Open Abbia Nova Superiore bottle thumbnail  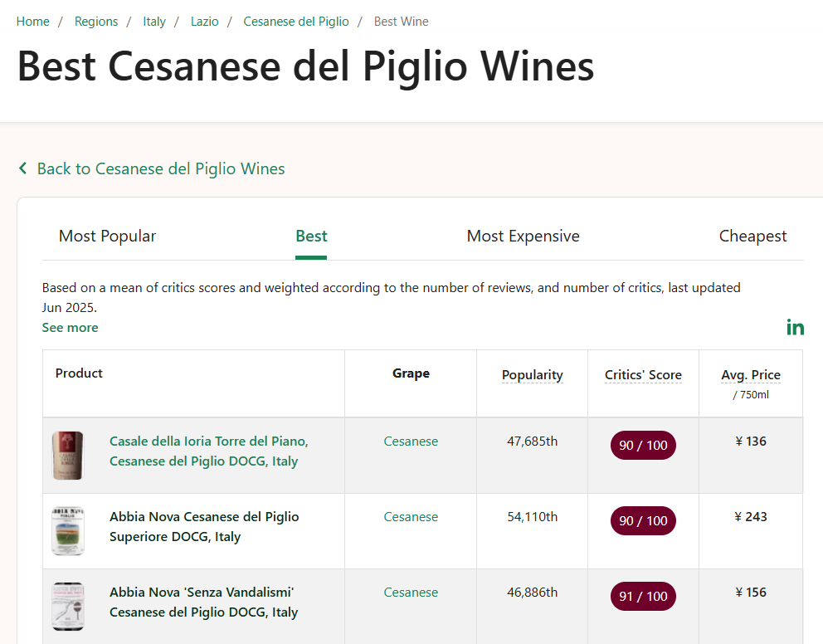pyautogui.click(x=68, y=530)
